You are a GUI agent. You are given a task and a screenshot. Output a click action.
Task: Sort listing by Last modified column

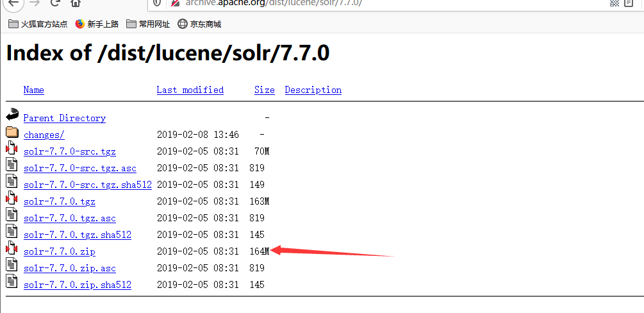point(190,90)
